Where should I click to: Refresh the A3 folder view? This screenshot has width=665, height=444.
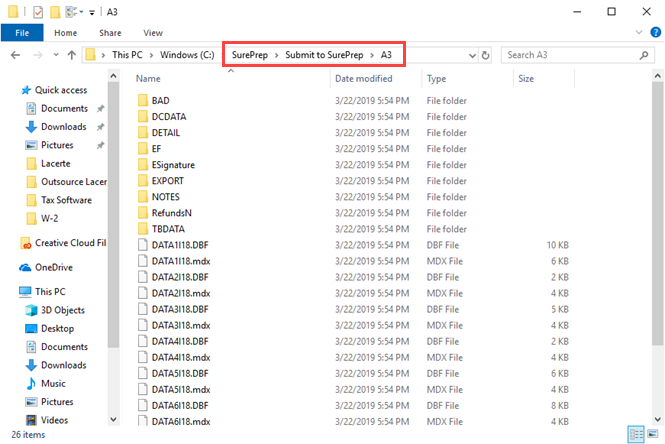485,56
